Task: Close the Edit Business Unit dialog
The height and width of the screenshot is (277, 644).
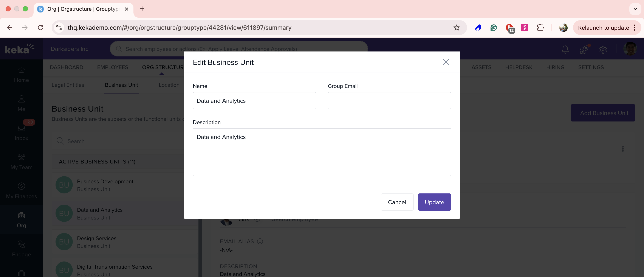Action: tap(446, 62)
